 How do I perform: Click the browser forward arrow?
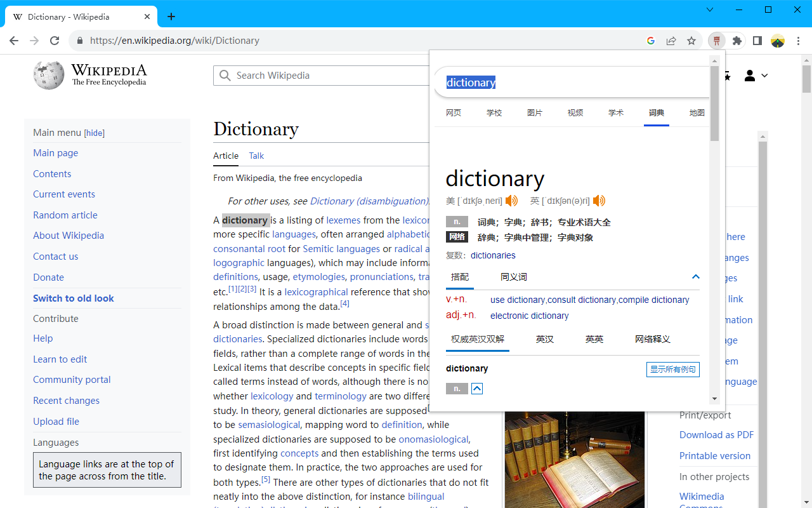click(34, 41)
